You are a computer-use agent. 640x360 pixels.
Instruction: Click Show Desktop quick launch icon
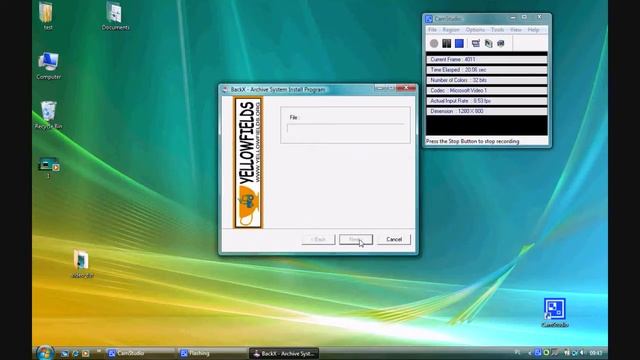(64, 353)
